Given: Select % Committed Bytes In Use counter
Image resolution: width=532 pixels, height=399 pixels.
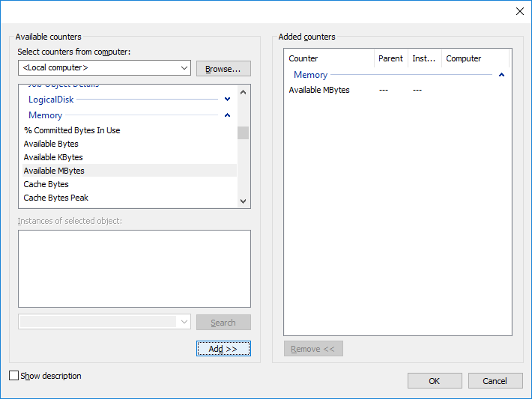Looking at the screenshot, I should 130,130.
